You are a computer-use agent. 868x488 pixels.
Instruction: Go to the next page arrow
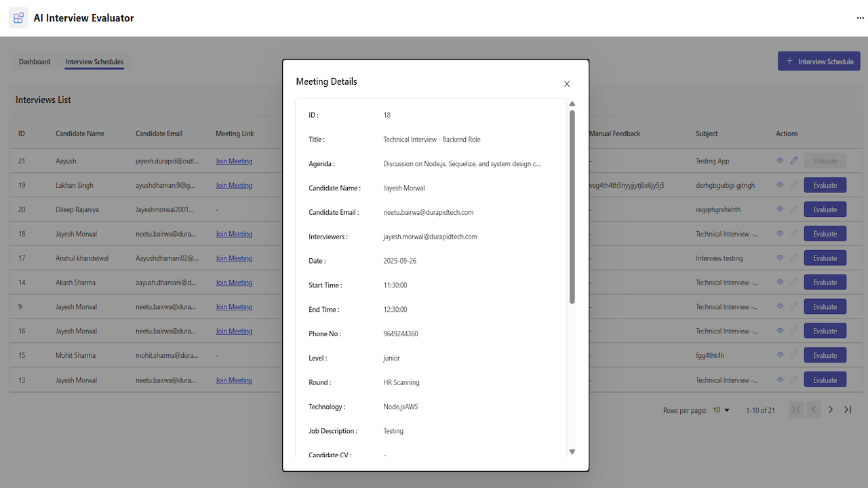(x=831, y=409)
